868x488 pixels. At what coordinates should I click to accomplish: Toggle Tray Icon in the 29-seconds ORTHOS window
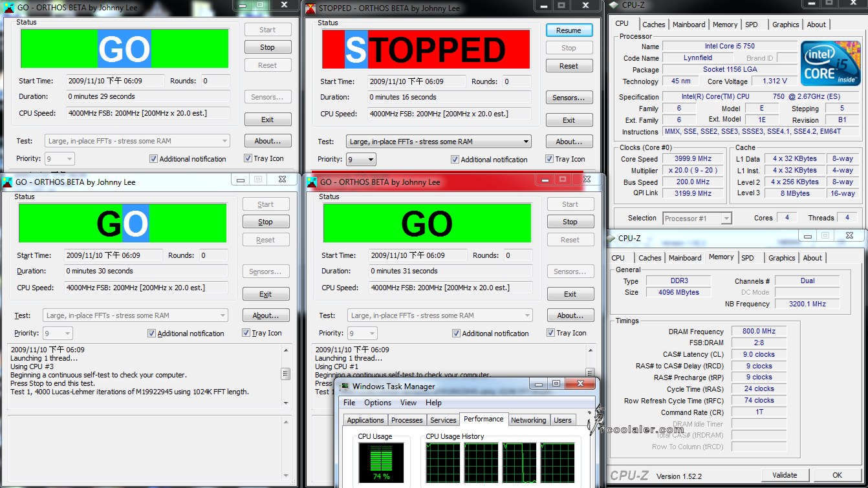[248, 158]
